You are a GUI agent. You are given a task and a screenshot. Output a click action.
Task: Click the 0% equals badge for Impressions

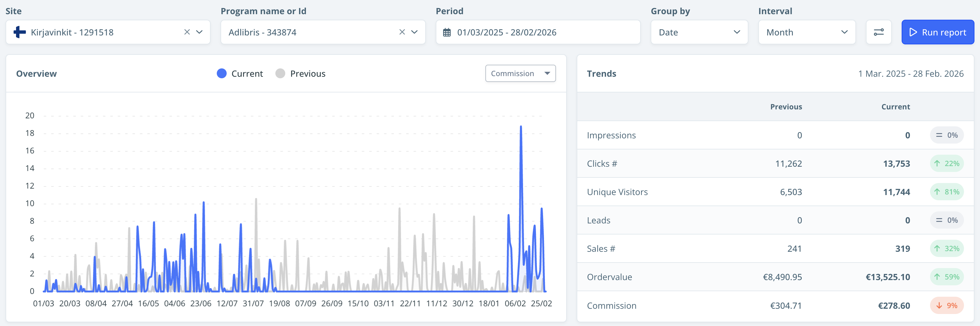point(946,135)
